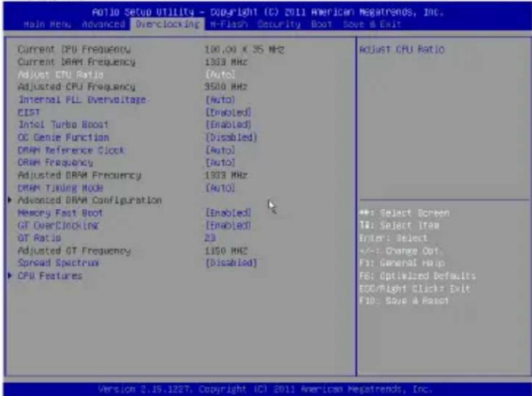Click the Current CPU Frequency label
532x396 pixels.
(x=74, y=50)
